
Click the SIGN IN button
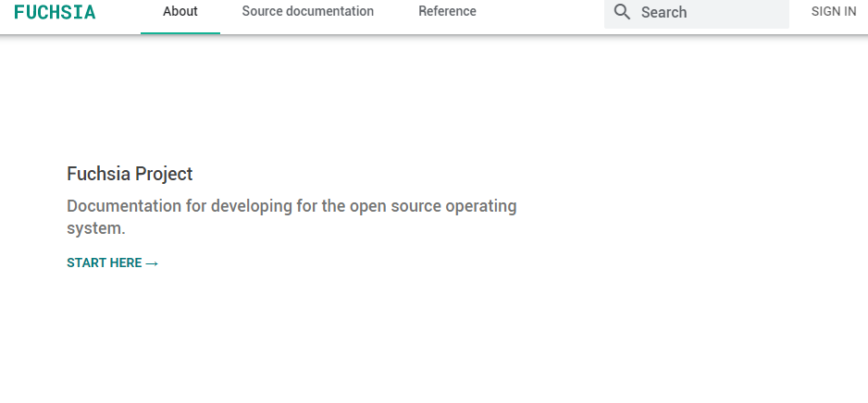pyautogui.click(x=834, y=12)
